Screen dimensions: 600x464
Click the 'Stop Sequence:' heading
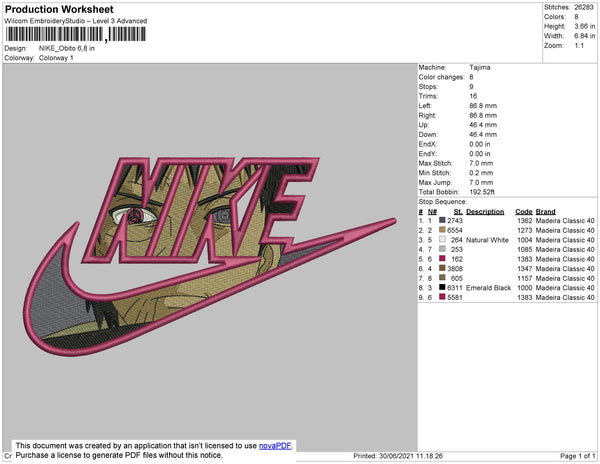coord(443,202)
